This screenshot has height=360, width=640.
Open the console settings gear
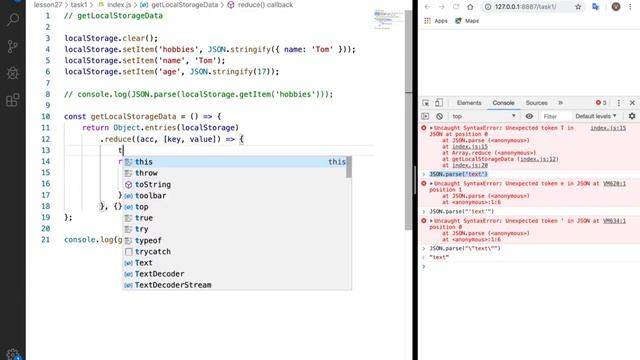coord(632,116)
